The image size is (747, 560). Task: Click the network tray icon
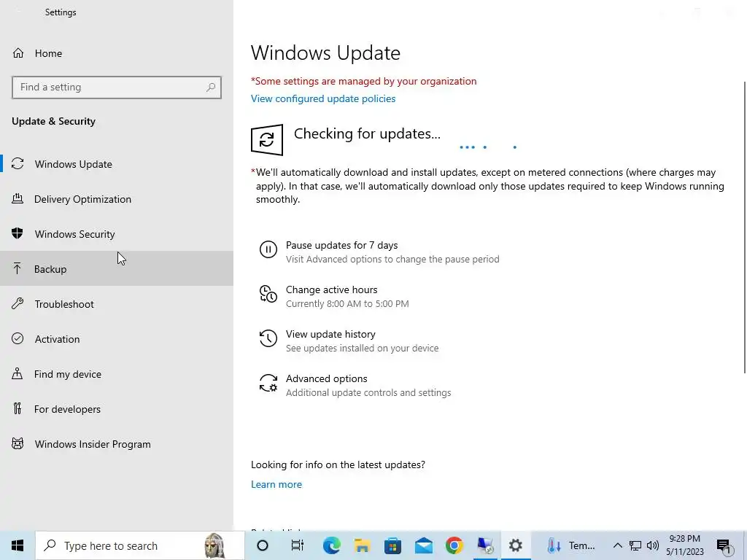[635, 545]
